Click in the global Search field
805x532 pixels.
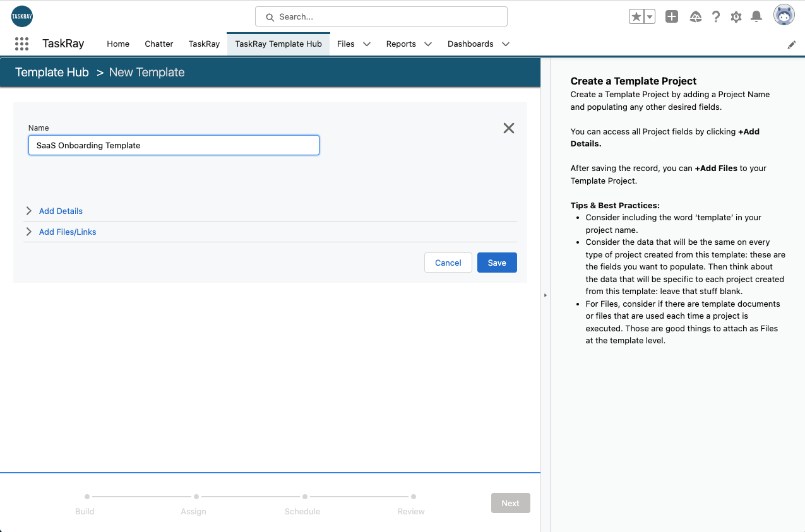point(381,16)
